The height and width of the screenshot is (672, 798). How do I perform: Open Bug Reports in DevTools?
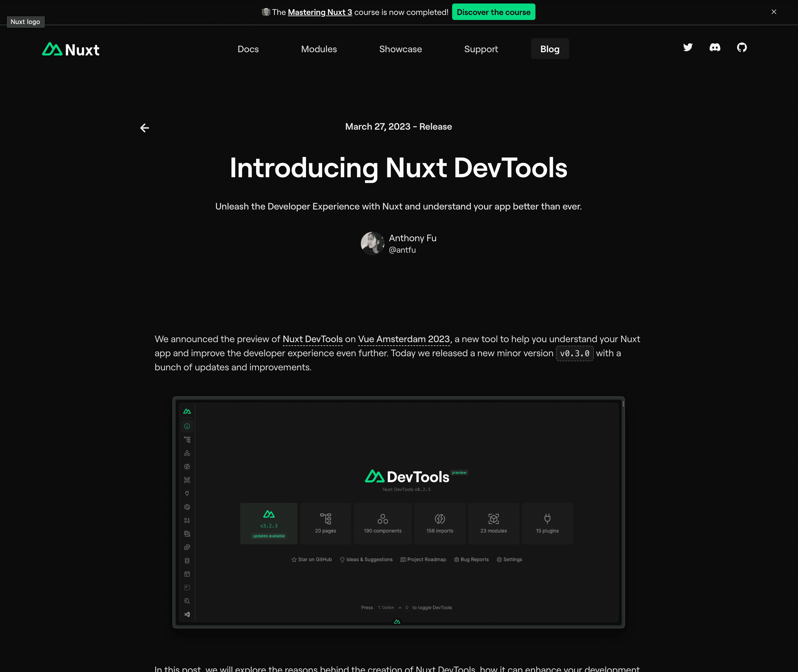click(471, 560)
